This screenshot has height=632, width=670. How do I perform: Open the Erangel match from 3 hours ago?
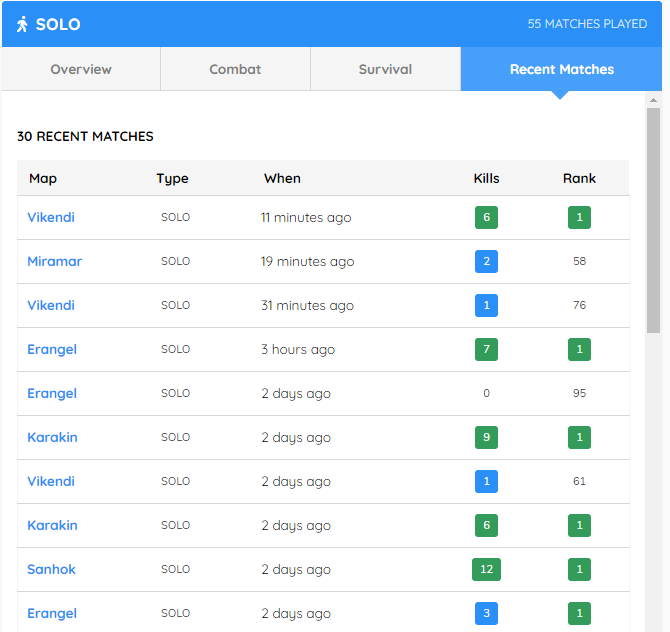[52, 350]
